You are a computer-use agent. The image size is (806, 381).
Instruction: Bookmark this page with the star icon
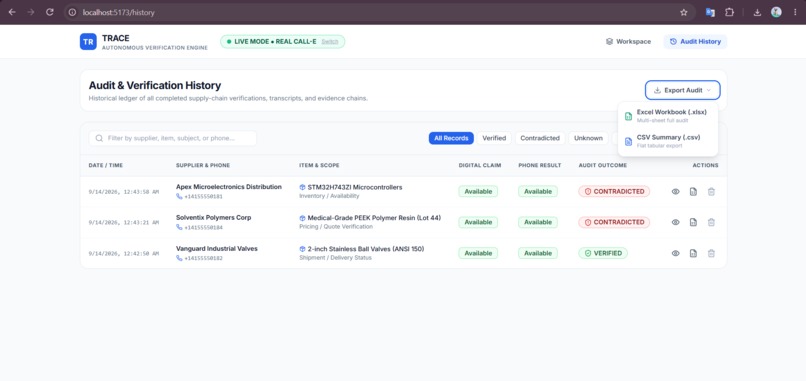point(684,12)
